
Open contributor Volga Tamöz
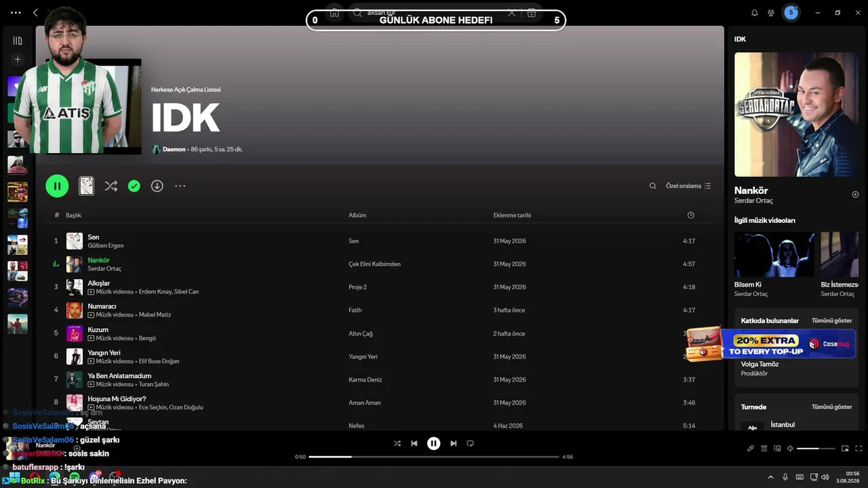[760, 364]
